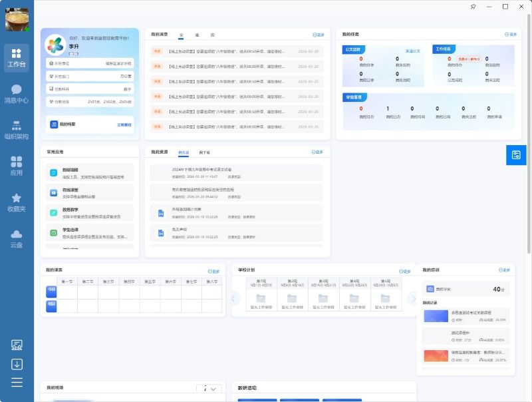Click 更多 link in 我的消息 panel

tap(318, 34)
